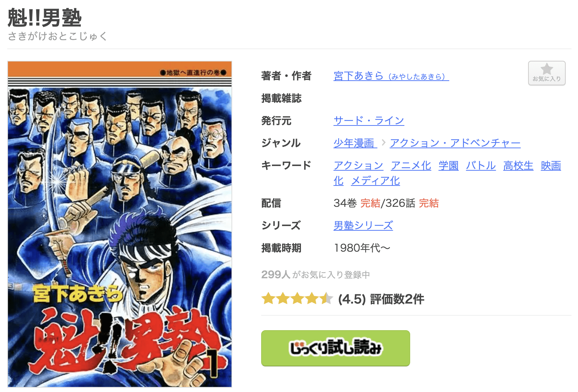Click the five-star rating icons
The height and width of the screenshot is (392, 578).
click(x=297, y=299)
